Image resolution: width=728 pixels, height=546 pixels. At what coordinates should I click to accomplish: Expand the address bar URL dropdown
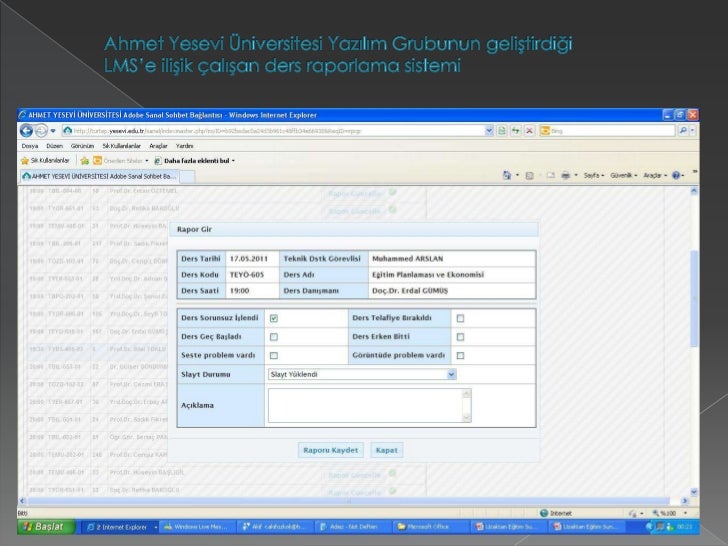tap(488, 131)
